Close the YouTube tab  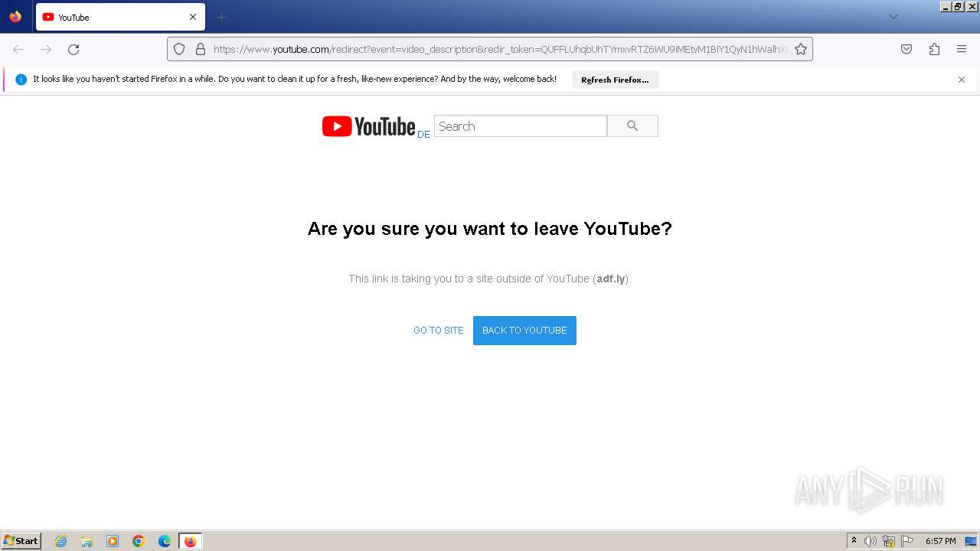pos(193,17)
